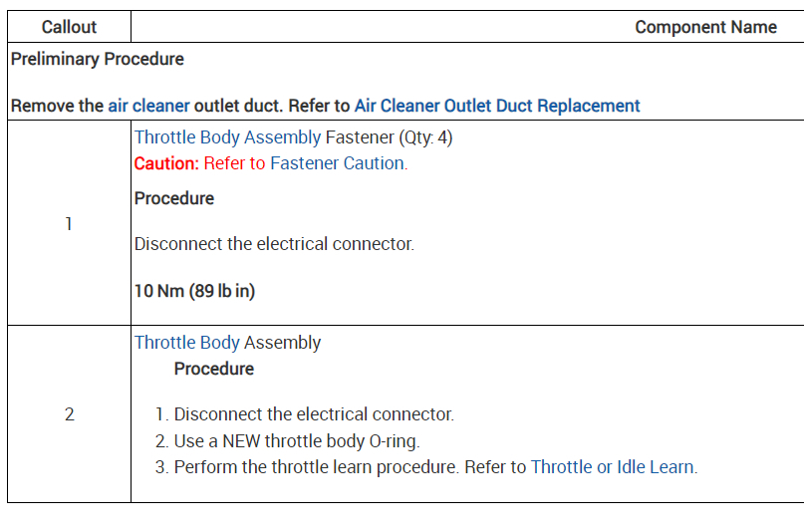Open the Fastener Caution link
The image size is (804, 532).
point(337,163)
